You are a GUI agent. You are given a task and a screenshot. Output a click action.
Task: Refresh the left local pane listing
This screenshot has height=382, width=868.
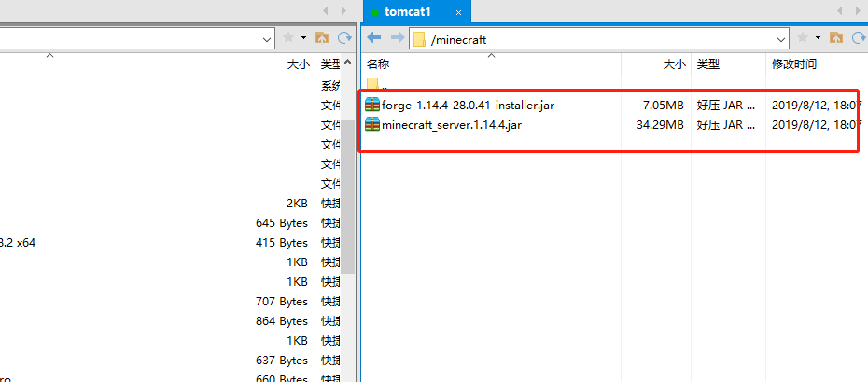(x=345, y=37)
